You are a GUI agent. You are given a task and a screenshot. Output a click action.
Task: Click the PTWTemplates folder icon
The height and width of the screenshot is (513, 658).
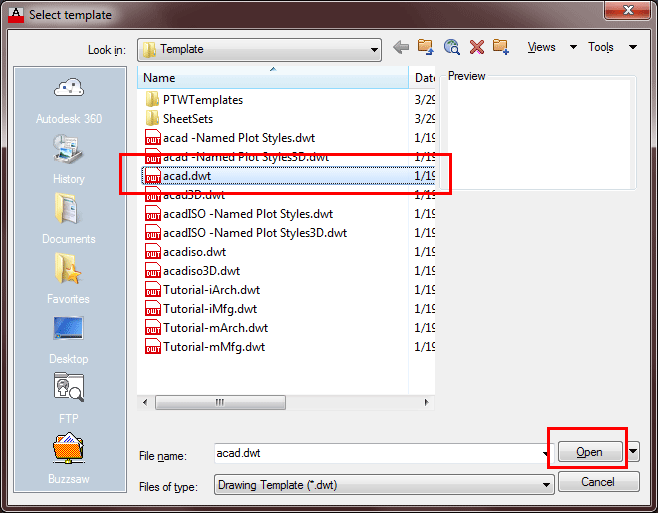coord(152,99)
